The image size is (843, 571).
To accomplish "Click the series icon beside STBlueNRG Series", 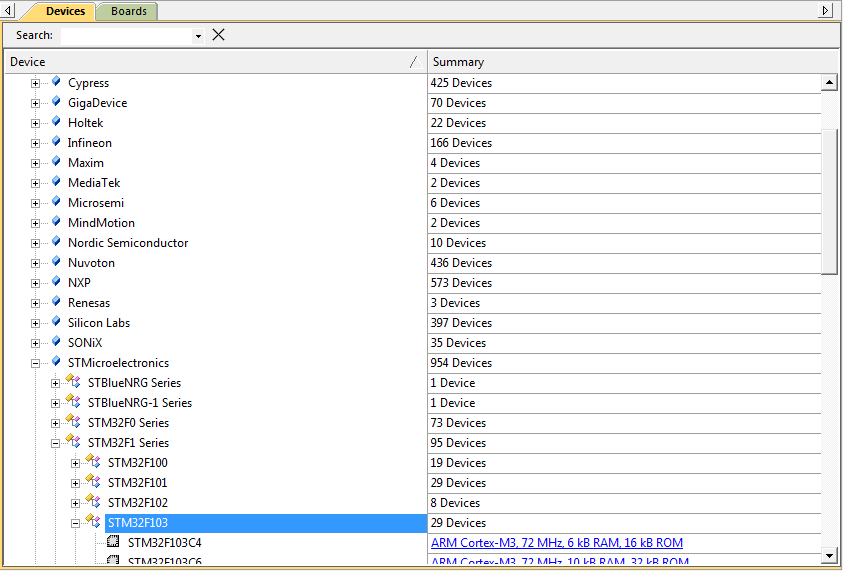I will pyautogui.click(x=73, y=382).
